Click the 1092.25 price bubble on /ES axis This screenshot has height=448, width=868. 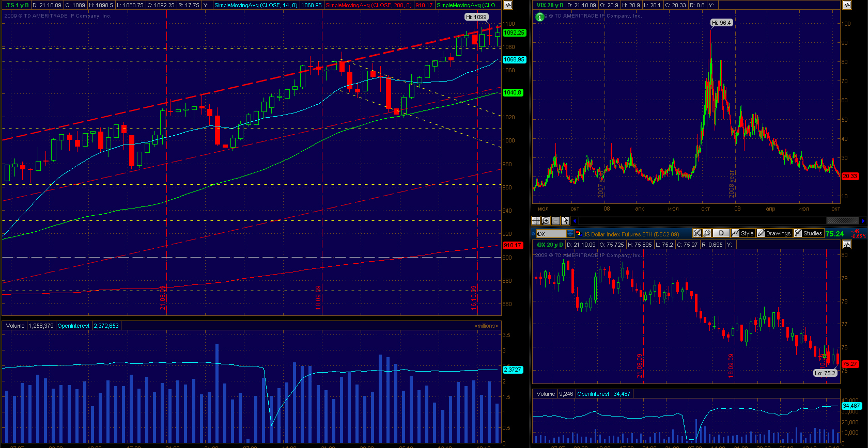click(x=514, y=33)
